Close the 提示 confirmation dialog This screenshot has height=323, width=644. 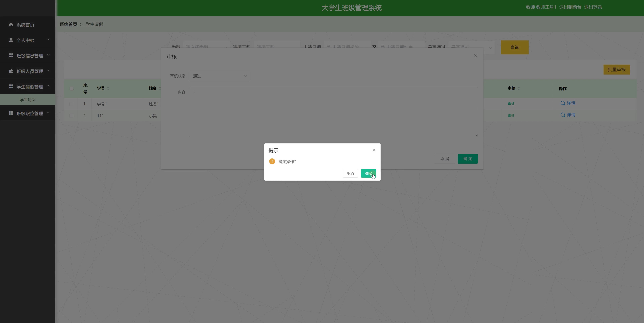374,150
